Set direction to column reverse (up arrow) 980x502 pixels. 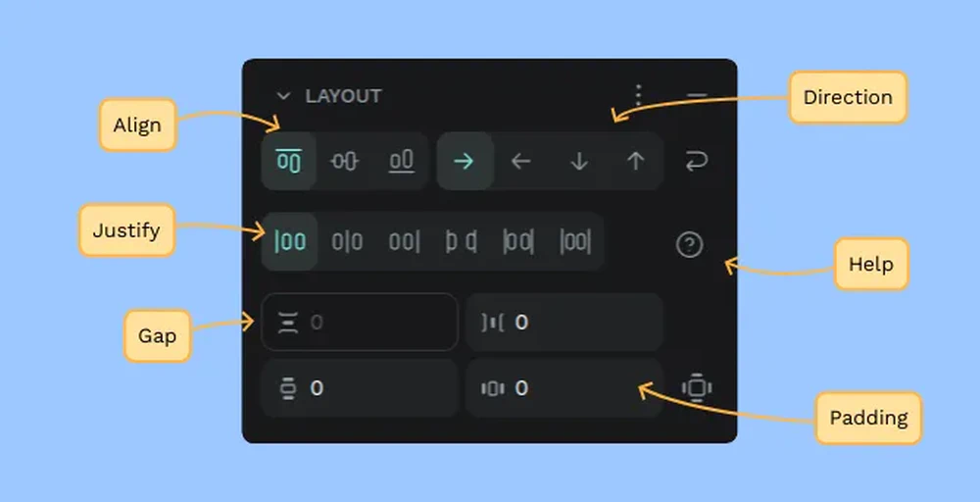click(636, 162)
